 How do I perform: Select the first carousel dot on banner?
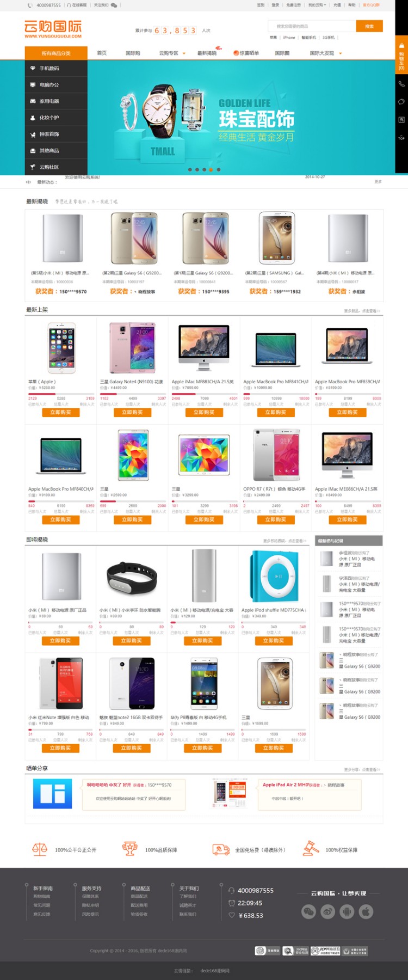tap(190, 169)
